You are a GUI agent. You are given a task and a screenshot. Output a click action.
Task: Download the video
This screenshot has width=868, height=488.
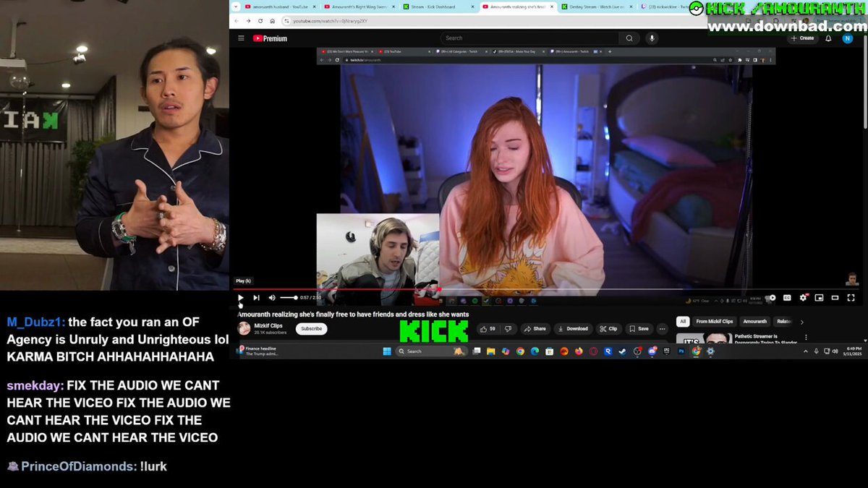pyautogui.click(x=572, y=328)
